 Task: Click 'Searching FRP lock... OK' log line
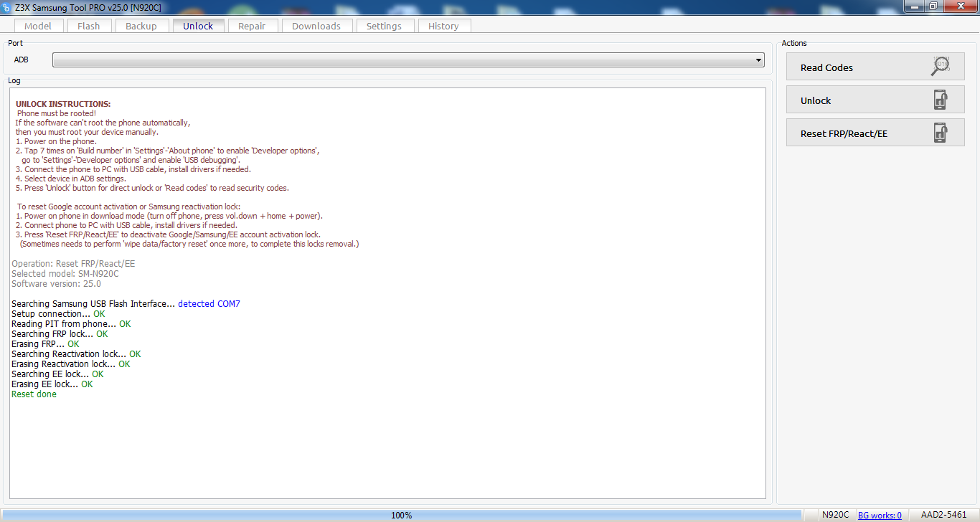tap(60, 334)
